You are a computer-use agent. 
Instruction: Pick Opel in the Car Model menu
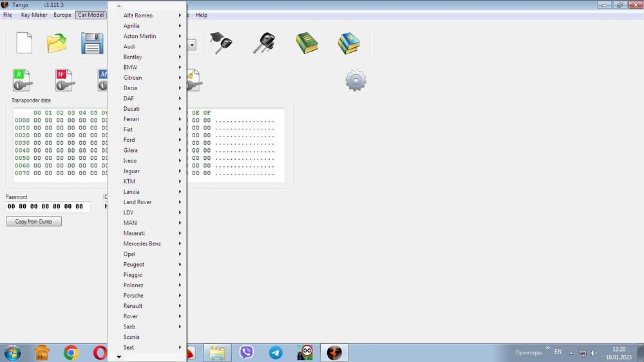[x=147, y=254]
